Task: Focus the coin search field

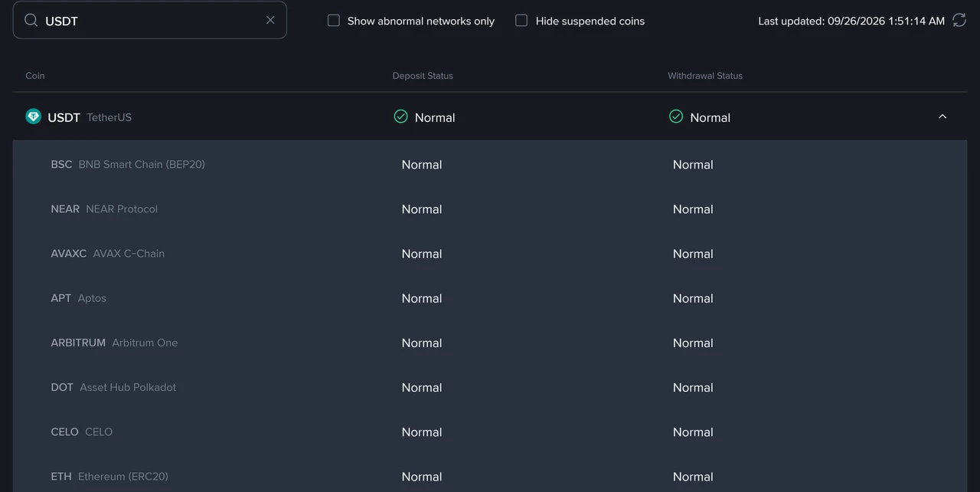Action: [x=150, y=20]
